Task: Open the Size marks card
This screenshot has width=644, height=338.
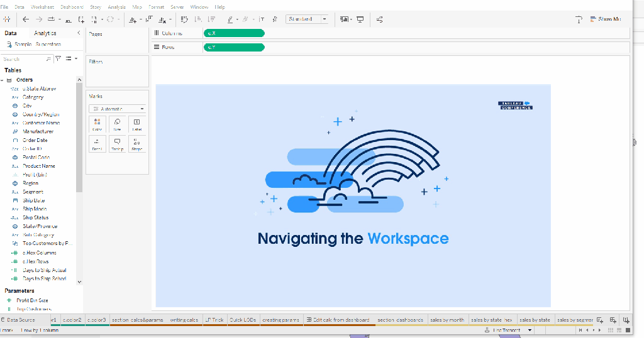Action: tap(117, 124)
